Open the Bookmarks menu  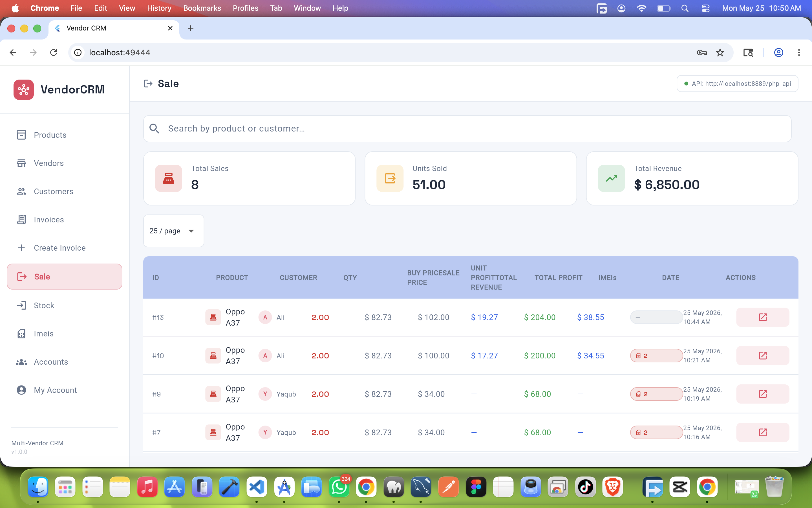[202, 8]
